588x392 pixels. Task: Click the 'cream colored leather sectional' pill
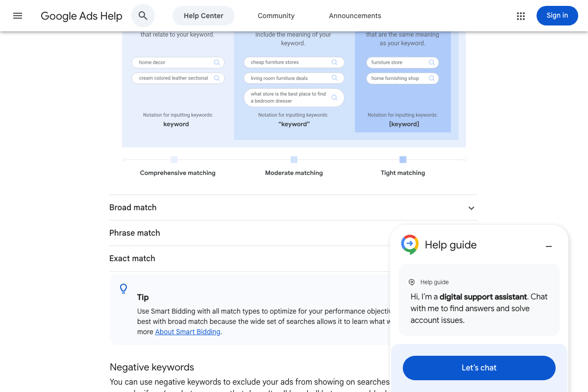point(178,78)
